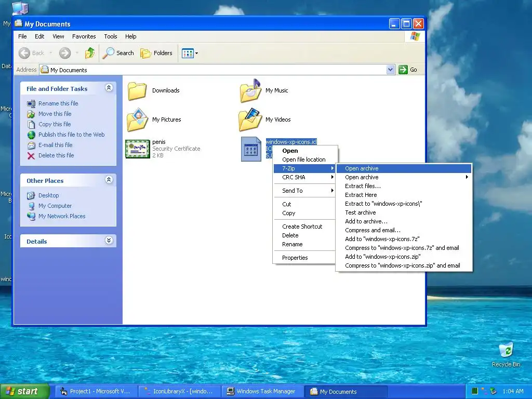Choose Compress to "windows-xp-icons.zip" and email
This screenshot has height=399, width=532.
[x=404, y=265]
